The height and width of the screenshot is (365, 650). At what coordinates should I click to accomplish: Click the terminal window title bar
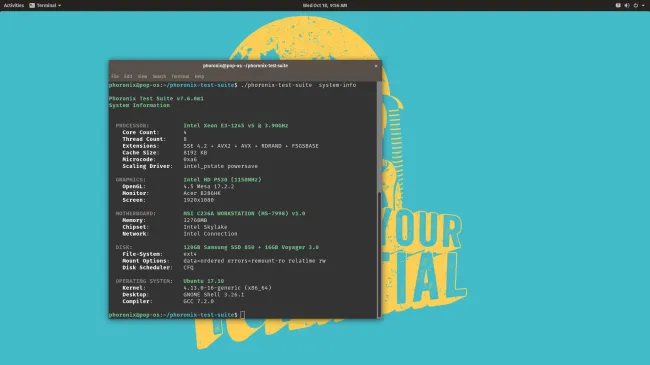coord(245,66)
